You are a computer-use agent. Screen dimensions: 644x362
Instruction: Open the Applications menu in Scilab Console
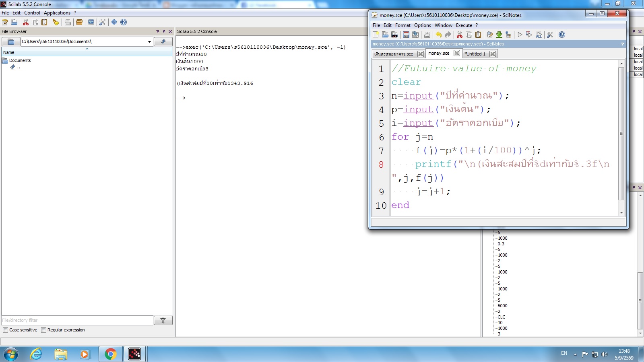coord(57,13)
